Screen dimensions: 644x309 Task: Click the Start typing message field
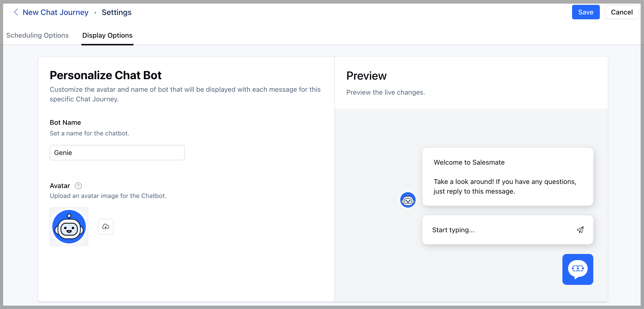pos(507,230)
